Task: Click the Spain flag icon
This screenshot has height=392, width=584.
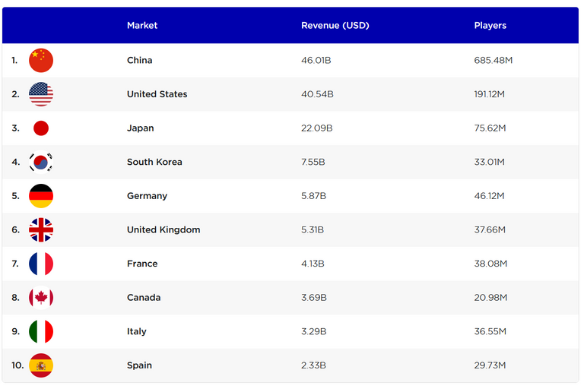Action: point(41,365)
